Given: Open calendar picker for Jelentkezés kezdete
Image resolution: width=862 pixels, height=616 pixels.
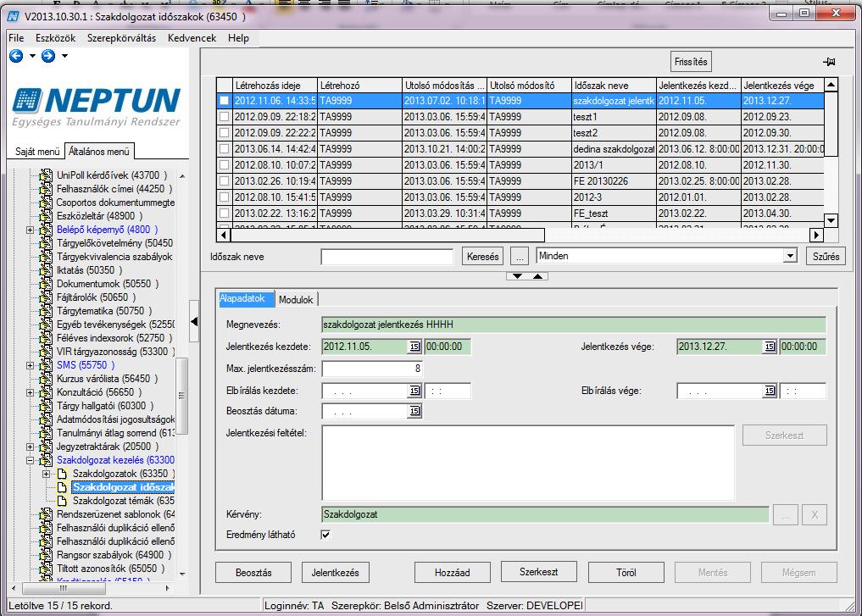Looking at the screenshot, I should click(414, 347).
